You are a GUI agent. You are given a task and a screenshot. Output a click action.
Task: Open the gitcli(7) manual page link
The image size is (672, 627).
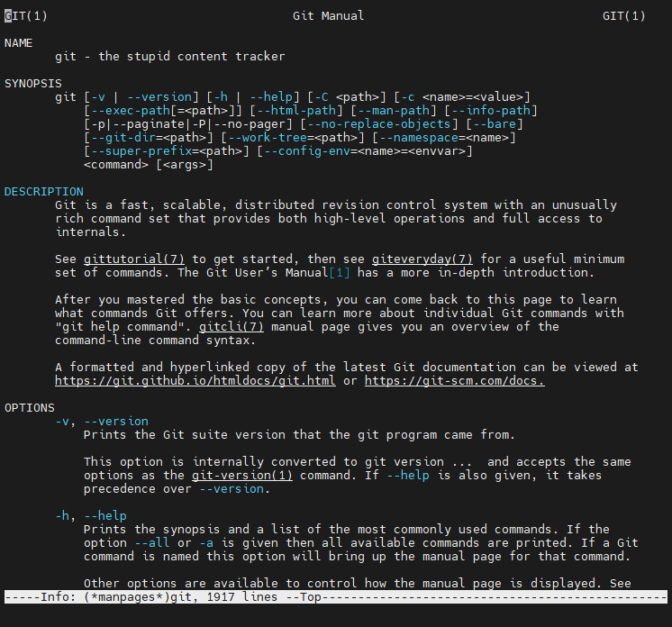[x=232, y=327]
